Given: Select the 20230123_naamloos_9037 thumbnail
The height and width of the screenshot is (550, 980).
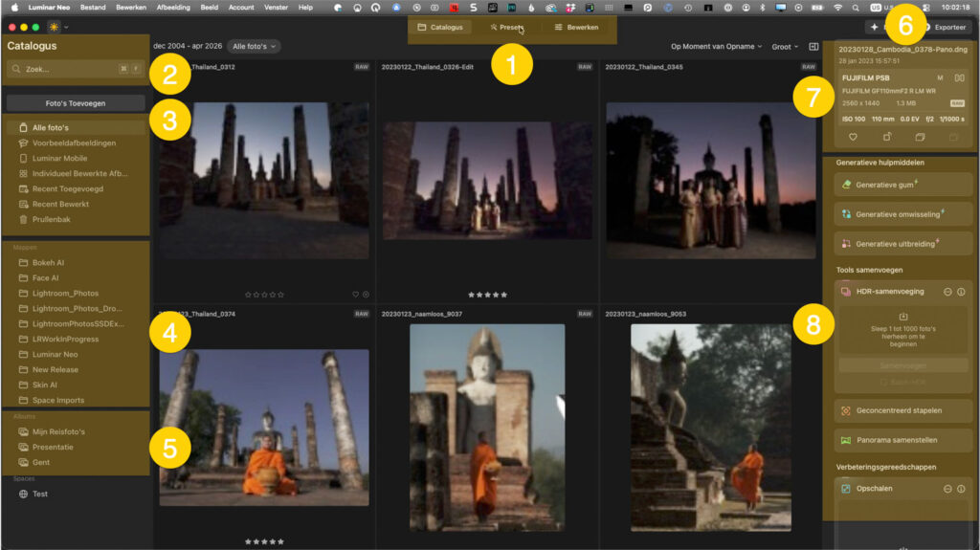Looking at the screenshot, I should (487, 428).
